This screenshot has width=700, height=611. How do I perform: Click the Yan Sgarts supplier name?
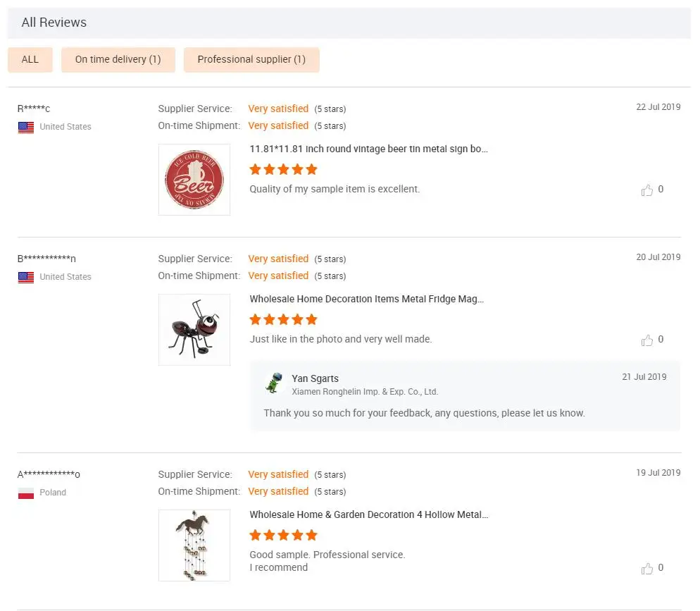[315, 379]
